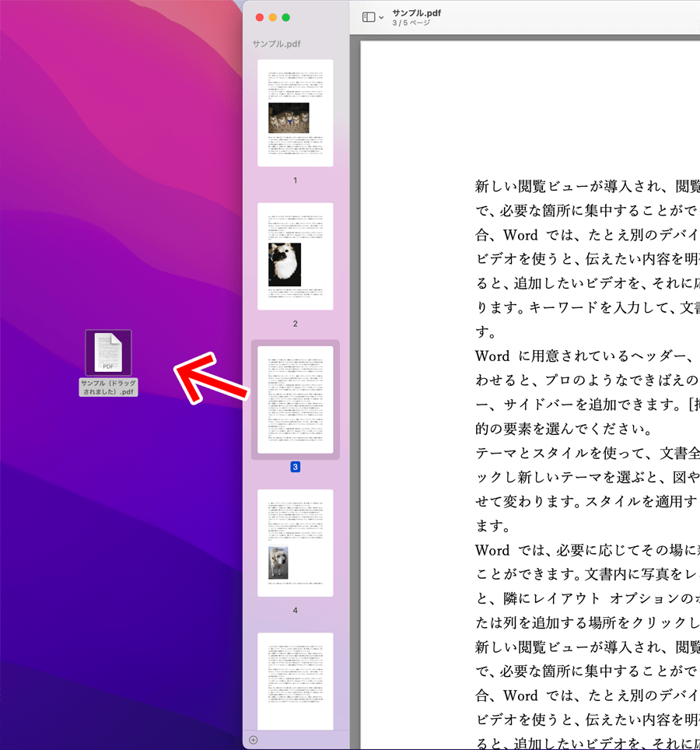This screenshot has height=750, width=700.
Task: Minimize the window using yellow button
Action: [272, 18]
